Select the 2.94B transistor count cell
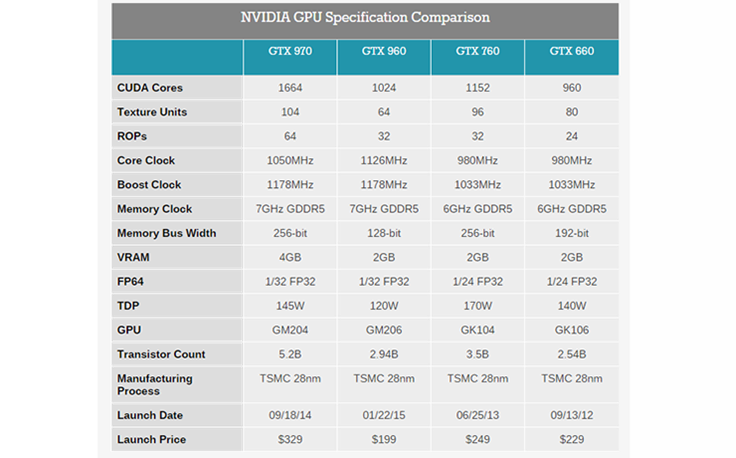 384,354
